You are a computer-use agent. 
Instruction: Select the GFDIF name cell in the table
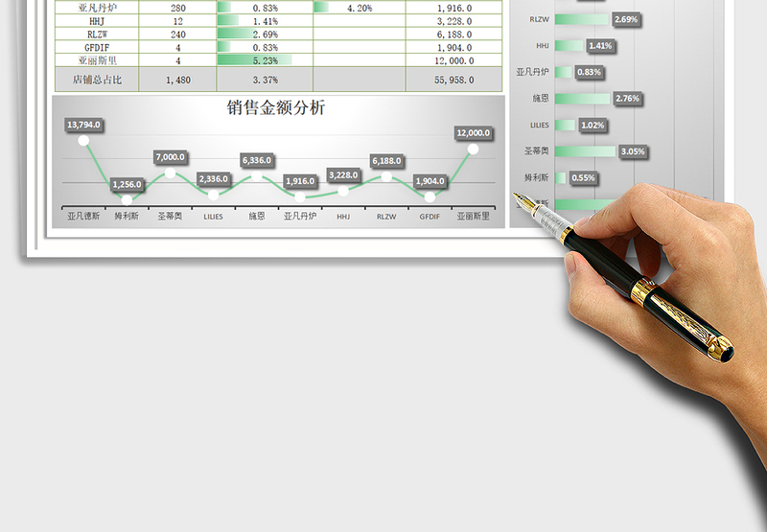point(97,47)
